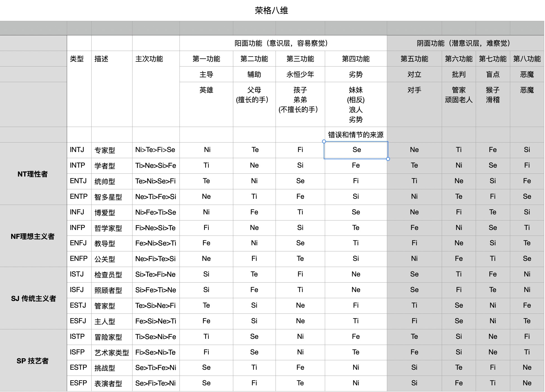Select the 孩子 弟弟 (不擅长的手) cell
This screenshot has width=545, height=392.
point(300,104)
